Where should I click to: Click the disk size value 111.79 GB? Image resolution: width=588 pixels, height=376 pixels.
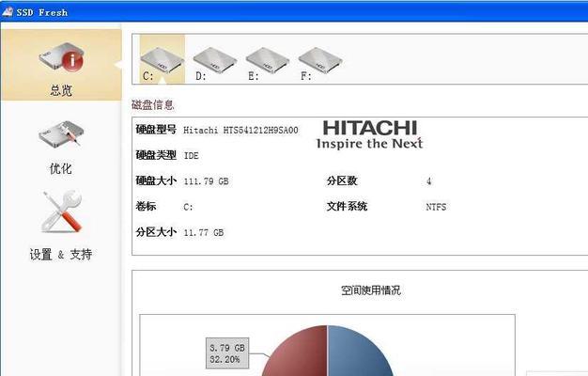click(x=207, y=181)
